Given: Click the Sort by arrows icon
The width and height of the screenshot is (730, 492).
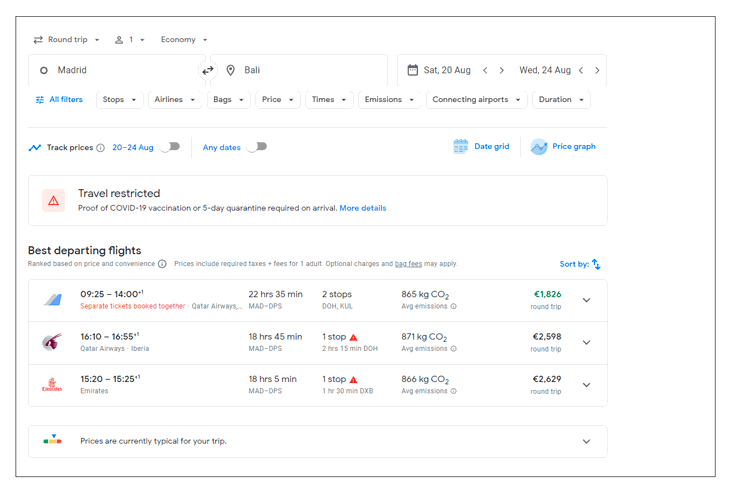Looking at the screenshot, I should point(596,264).
